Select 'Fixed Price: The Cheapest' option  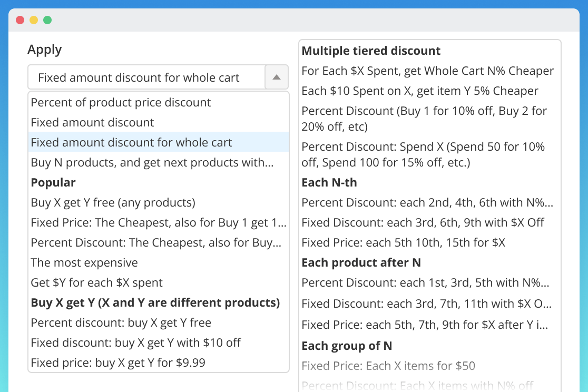(x=158, y=222)
